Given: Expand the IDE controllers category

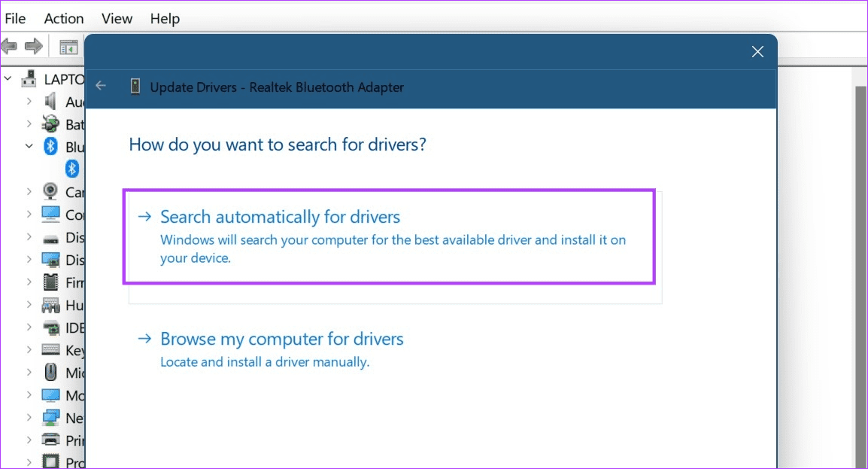Looking at the screenshot, I should click(x=29, y=327).
